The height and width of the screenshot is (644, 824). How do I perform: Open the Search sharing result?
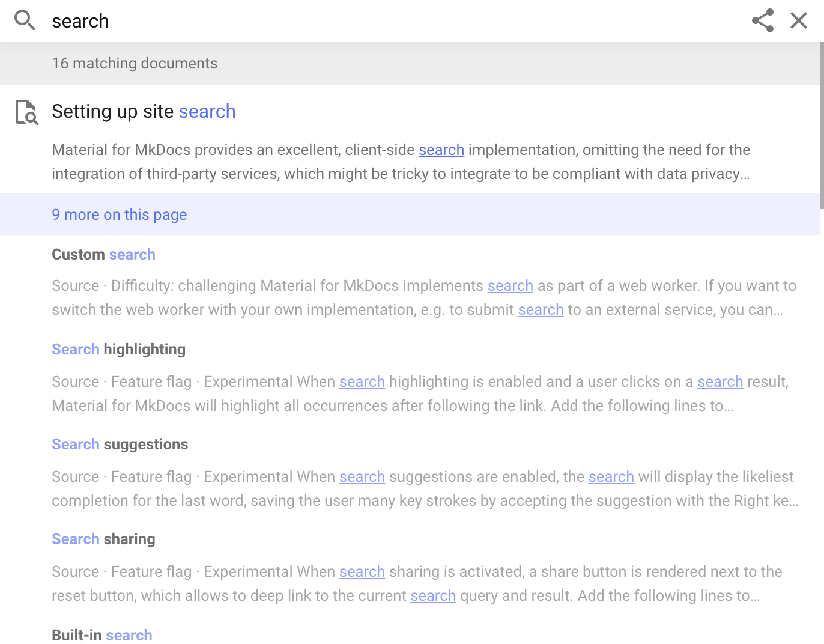103,539
